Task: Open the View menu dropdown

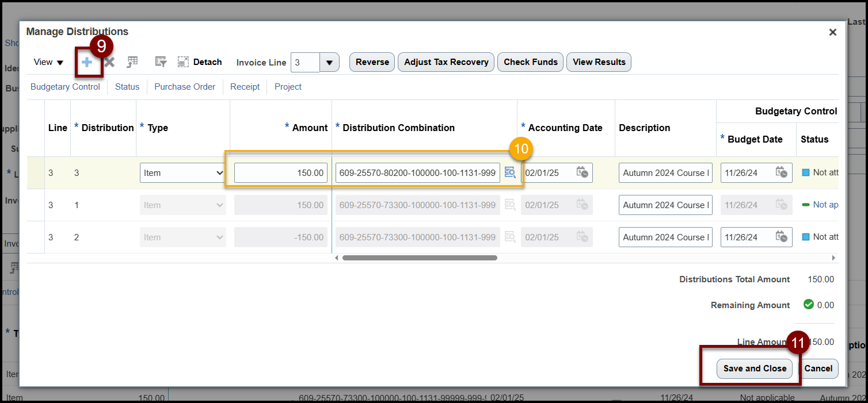Action: click(x=48, y=62)
